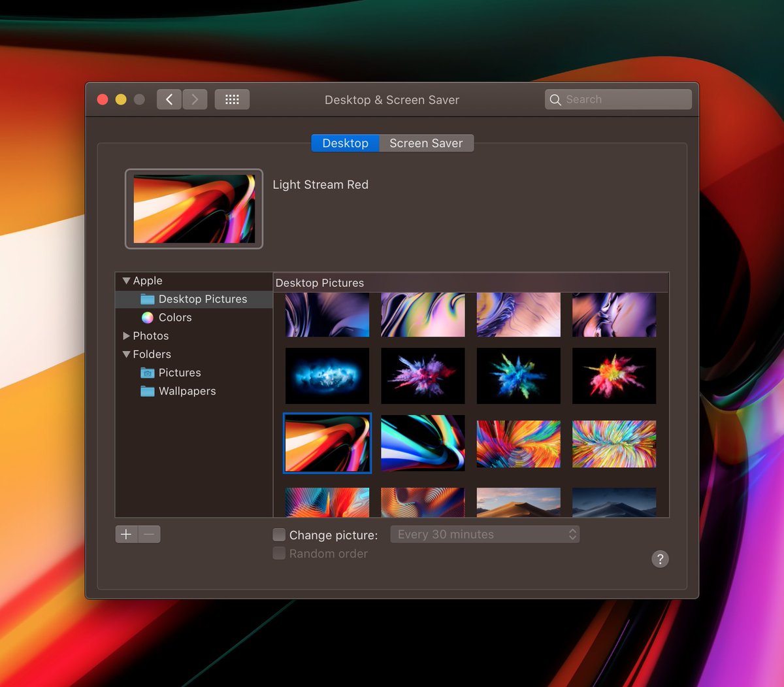Choose the blue-orange striped waves wallpaper

327,502
